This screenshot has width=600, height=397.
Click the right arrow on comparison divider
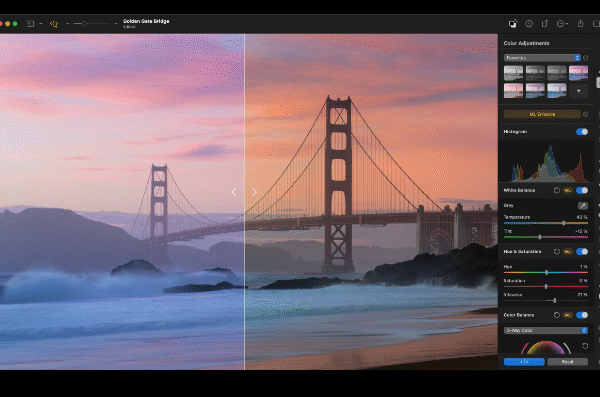[x=254, y=192]
